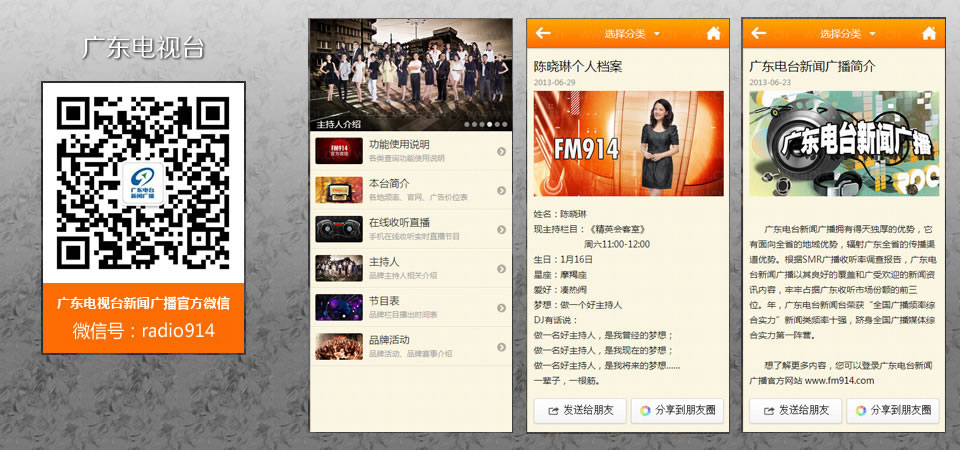The width and height of the screenshot is (960, 450).
Task: Click 周六11:00-12:00 schedule text
Action: point(617,244)
